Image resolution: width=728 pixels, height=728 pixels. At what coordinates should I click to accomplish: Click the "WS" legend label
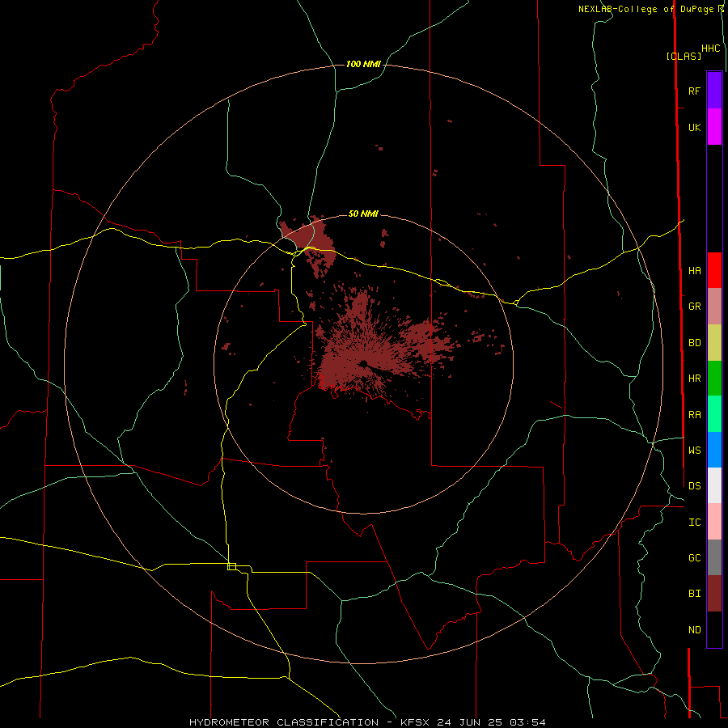[694, 450]
